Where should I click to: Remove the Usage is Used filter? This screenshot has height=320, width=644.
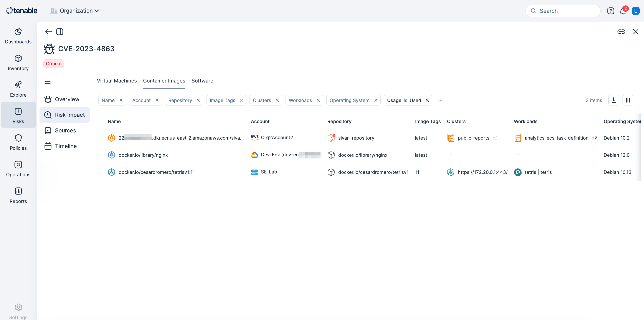click(x=427, y=100)
